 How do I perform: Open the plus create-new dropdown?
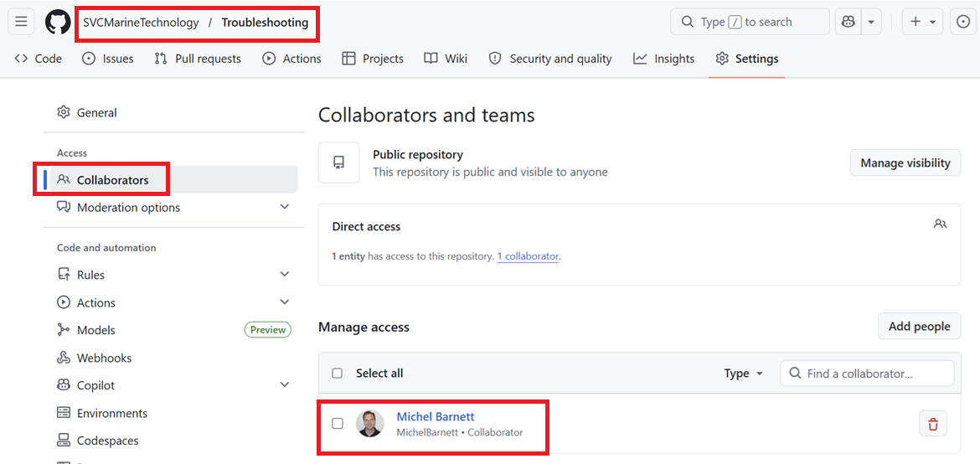tap(922, 22)
